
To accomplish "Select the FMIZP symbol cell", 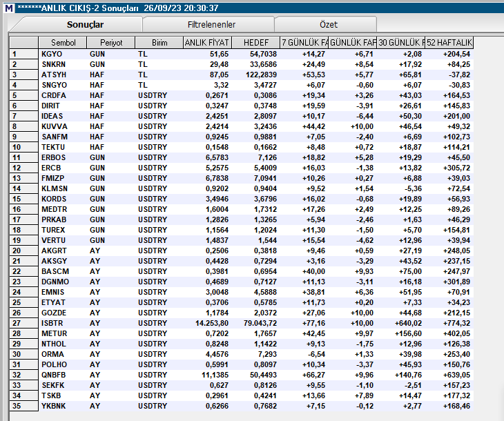I will point(63,178).
